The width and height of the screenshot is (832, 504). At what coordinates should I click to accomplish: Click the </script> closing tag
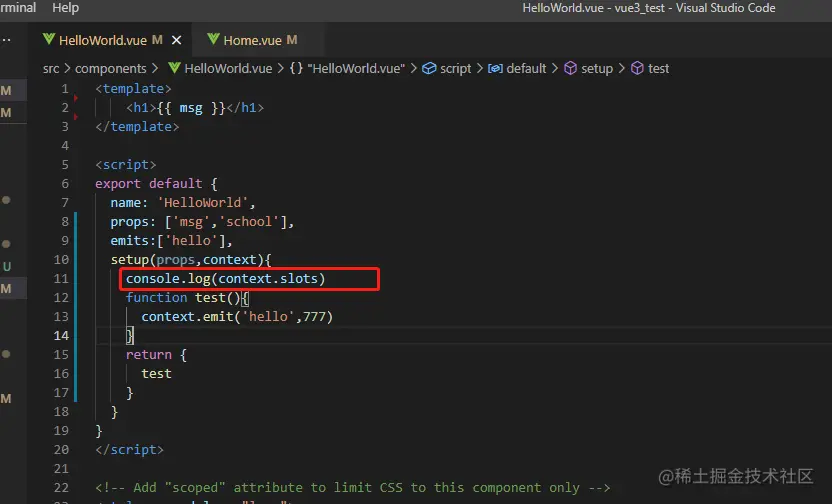click(129, 450)
